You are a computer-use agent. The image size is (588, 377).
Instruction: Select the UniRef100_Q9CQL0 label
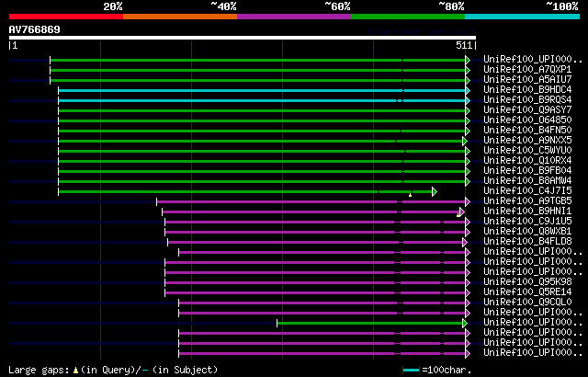[527, 303]
